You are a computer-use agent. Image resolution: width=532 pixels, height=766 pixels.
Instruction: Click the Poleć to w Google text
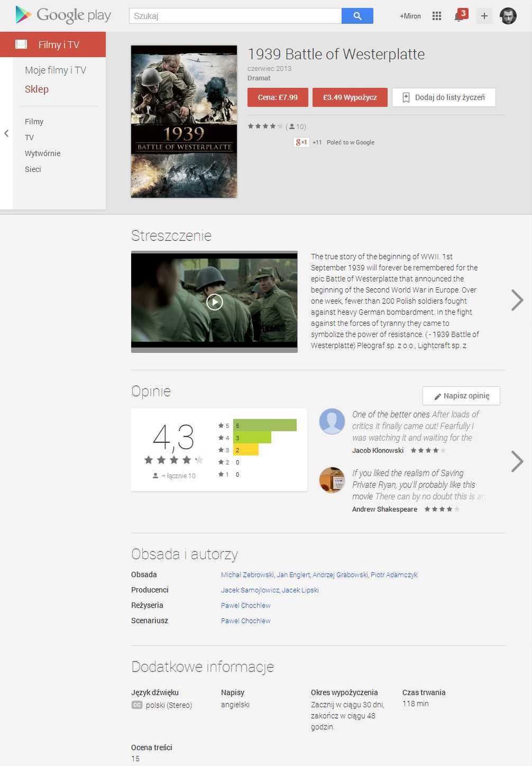[350, 142]
